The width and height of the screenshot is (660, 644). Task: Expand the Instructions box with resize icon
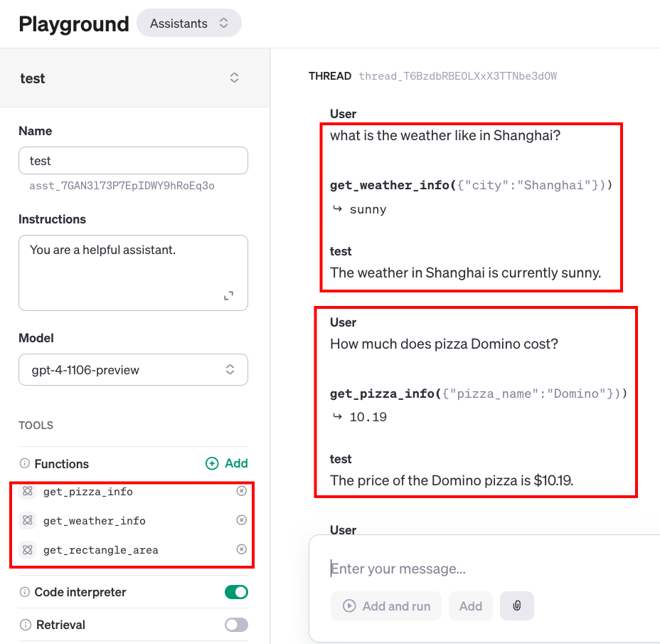(228, 295)
